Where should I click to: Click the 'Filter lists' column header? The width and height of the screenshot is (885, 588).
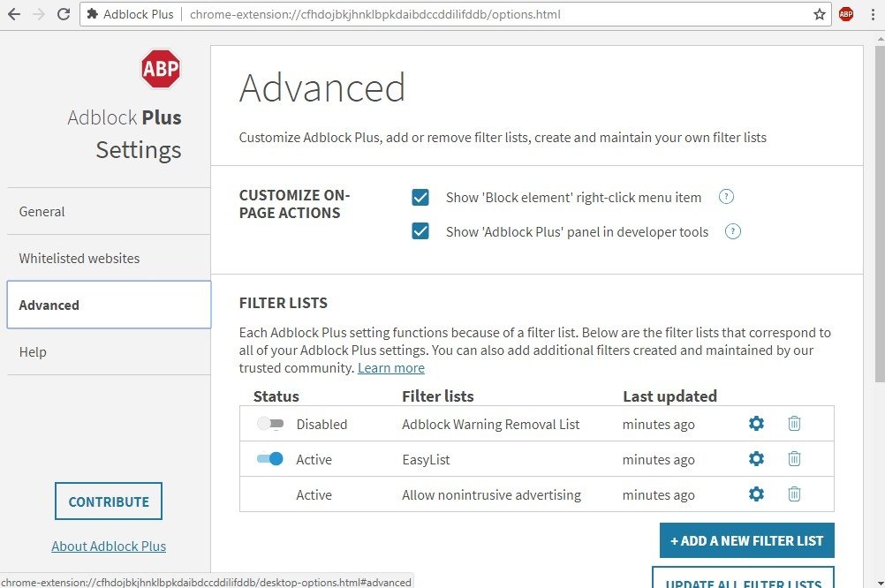tap(438, 396)
